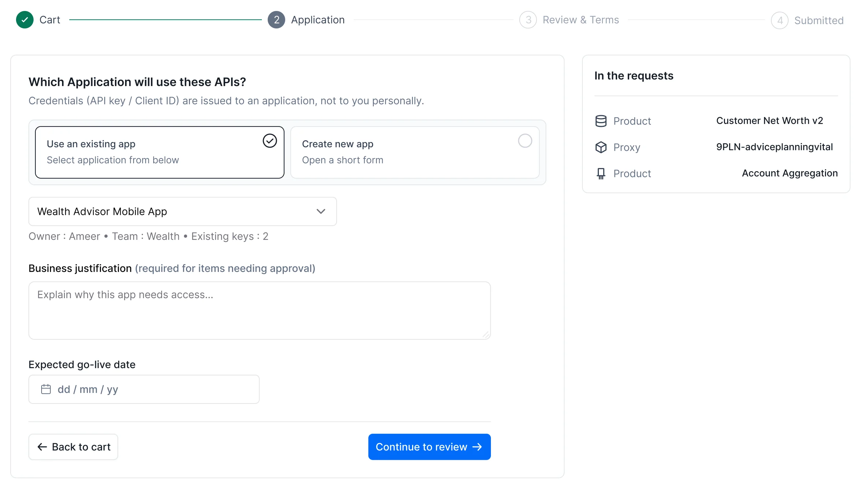Click the Open a short form subtitle
Screen dimensions: 868x492
pyautogui.click(x=342, y=160)
